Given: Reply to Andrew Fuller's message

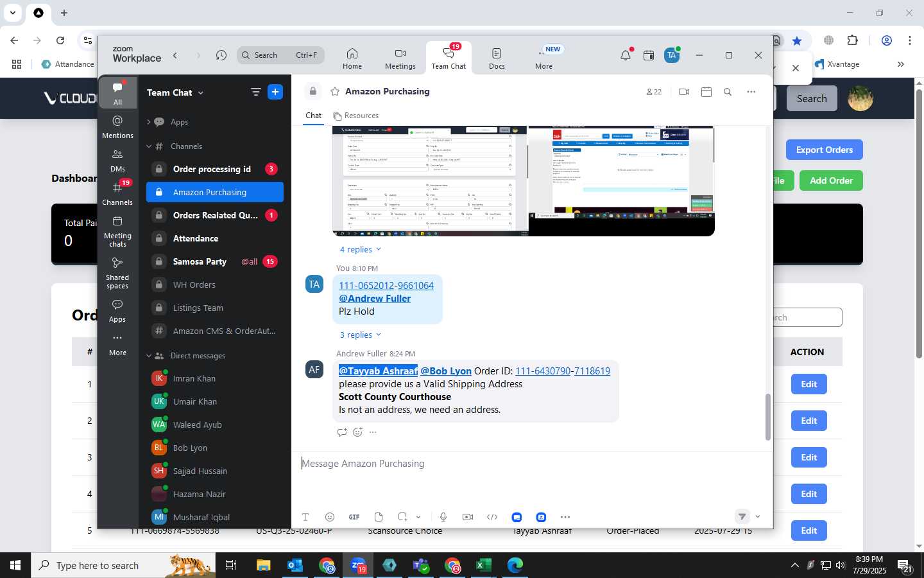Looking at the screenshot, I should [341, 432].
